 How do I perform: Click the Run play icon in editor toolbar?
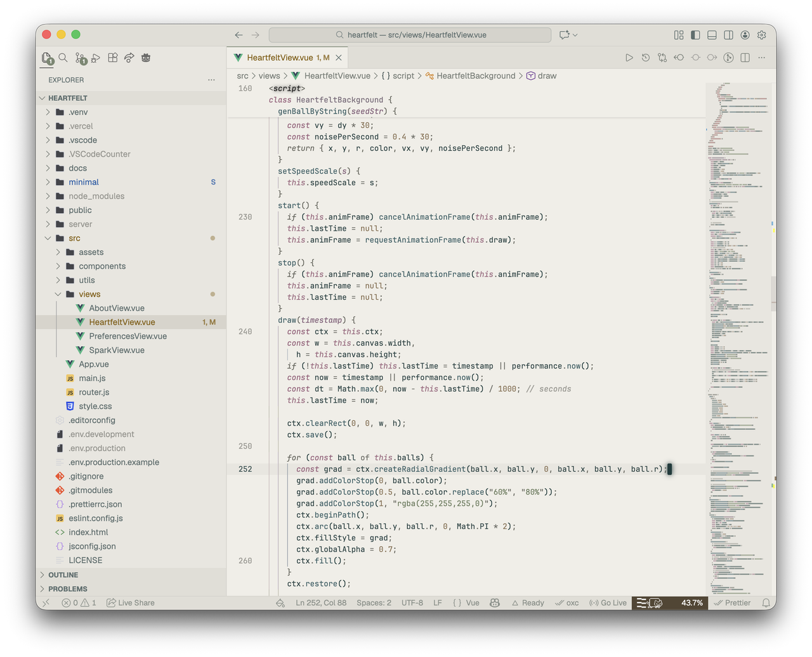(629, 58)
